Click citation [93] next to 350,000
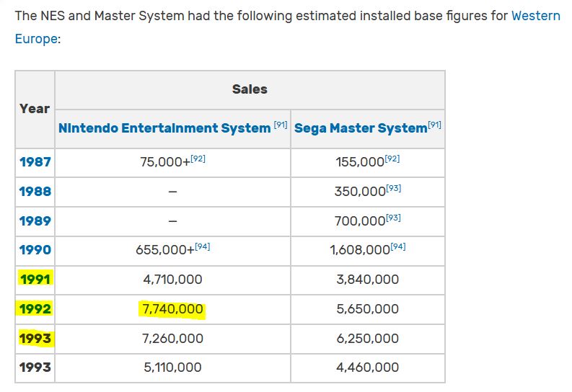Viewport: 572px width, 392px height. 394,188
